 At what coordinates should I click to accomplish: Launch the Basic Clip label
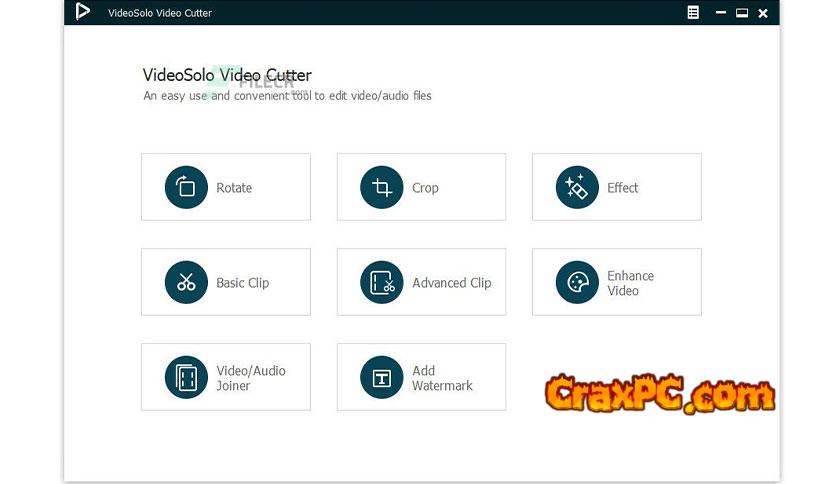tap(243, 283)
